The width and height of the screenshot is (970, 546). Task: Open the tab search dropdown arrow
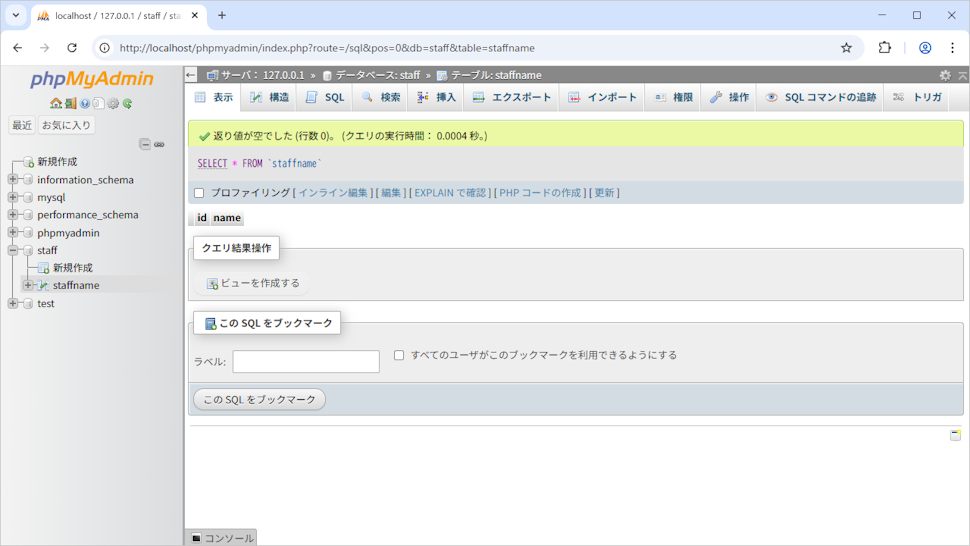click(x=15, y=15)
